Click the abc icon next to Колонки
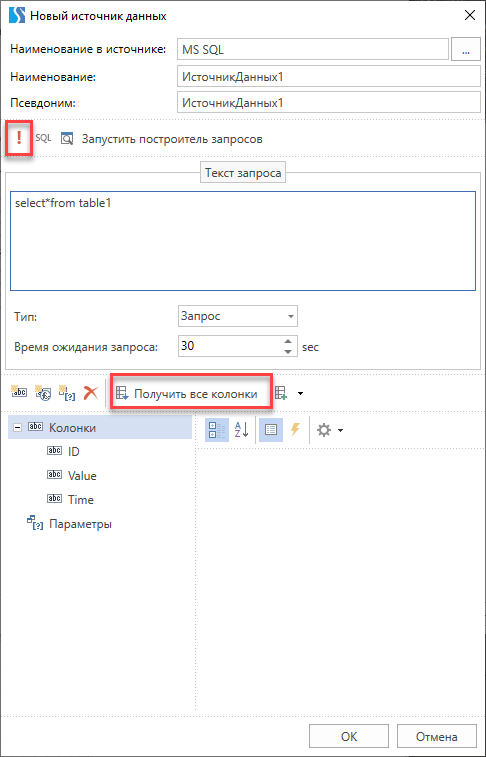486x757 pixels. click(36, 427)
